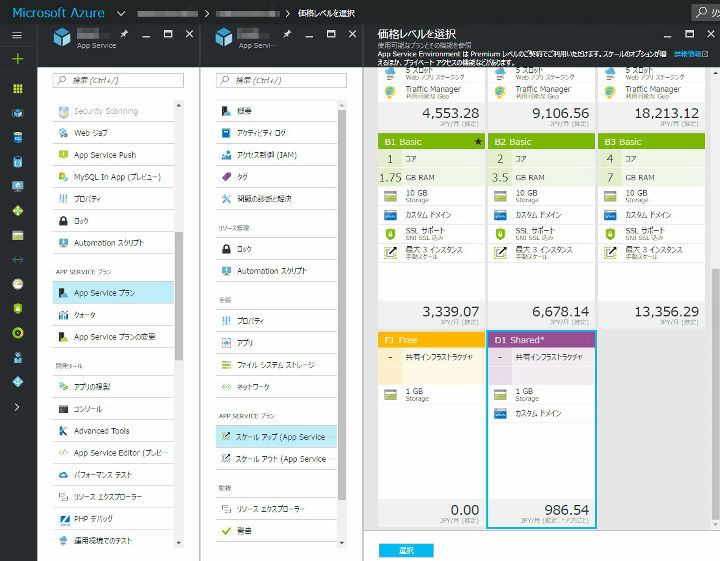Open Advanced Tools item
The width and height of the screenshot is (720, 561).
tap(113, 431)
